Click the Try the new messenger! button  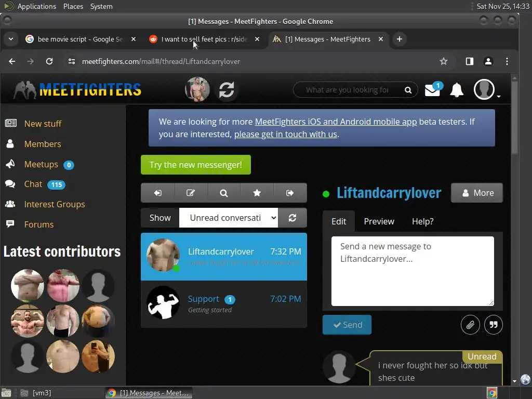pyautogui.click(x=196, y=165)
